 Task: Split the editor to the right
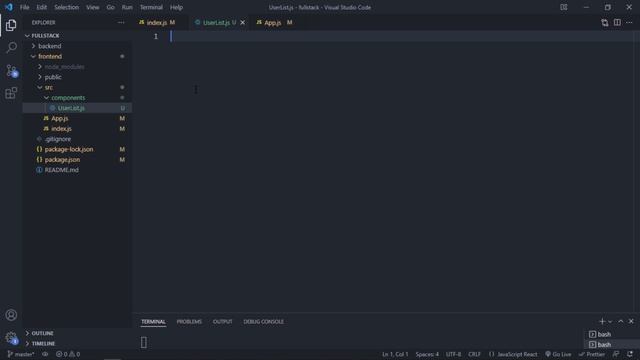point(617,22)
